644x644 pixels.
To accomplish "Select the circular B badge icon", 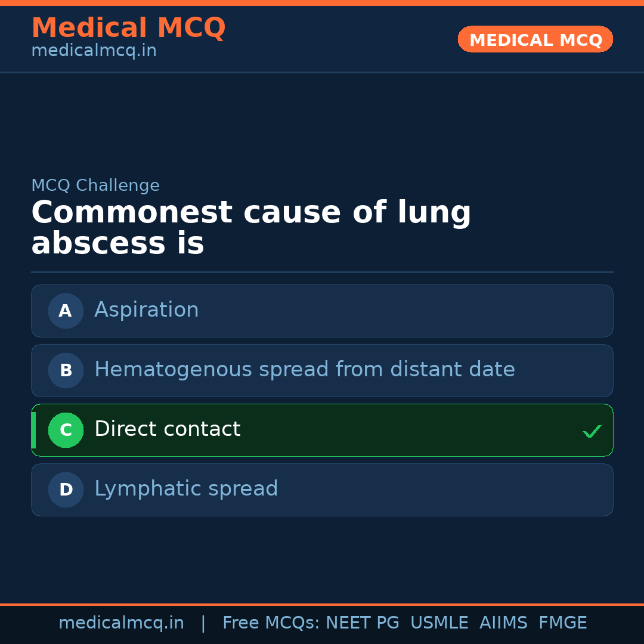I will point(66,370).
